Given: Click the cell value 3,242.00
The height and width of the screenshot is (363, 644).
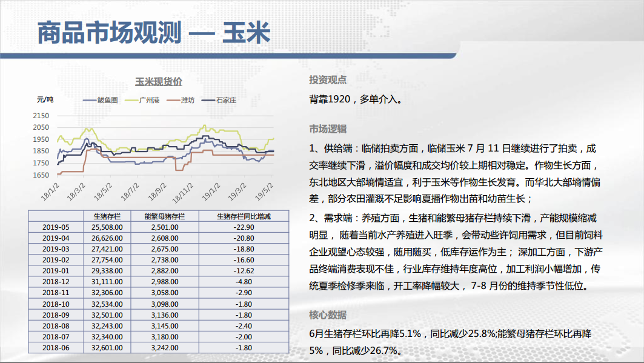Looking at the screenshot, I should pos(165,348).
